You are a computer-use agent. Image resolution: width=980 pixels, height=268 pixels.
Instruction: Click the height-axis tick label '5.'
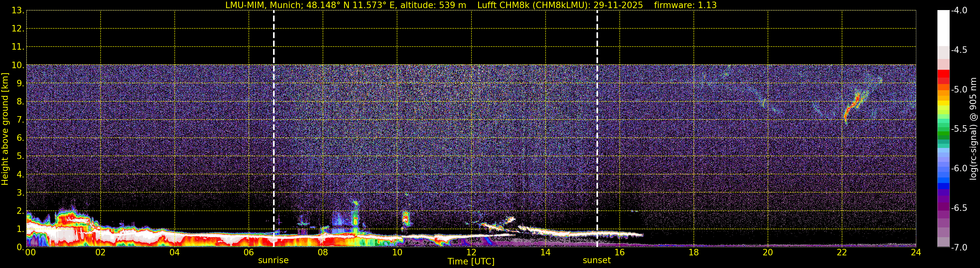click(x=20, y=156)
